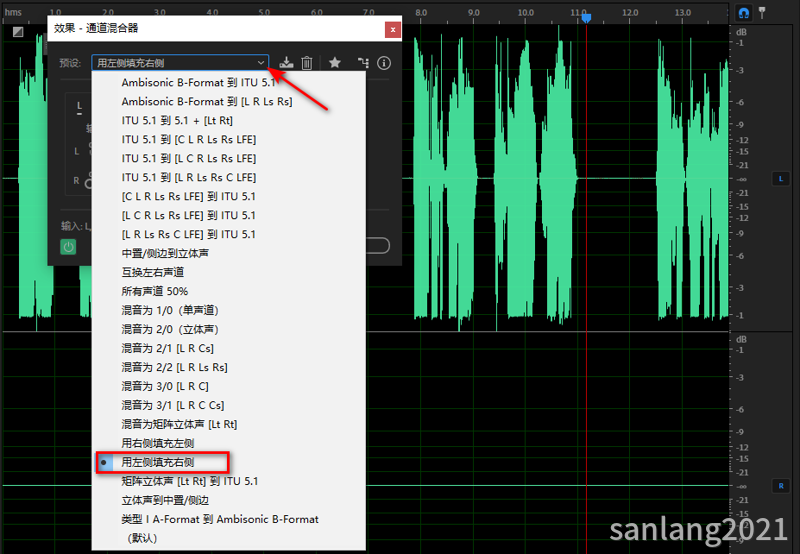Toggle the left channel L button
Viewport: 800px width, 554px height.
[781, 179]
